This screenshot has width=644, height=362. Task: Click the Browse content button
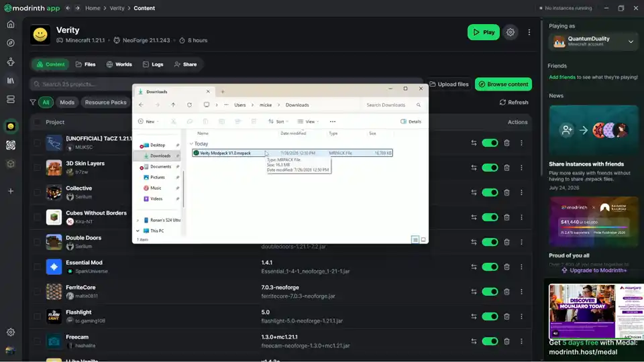503,84
